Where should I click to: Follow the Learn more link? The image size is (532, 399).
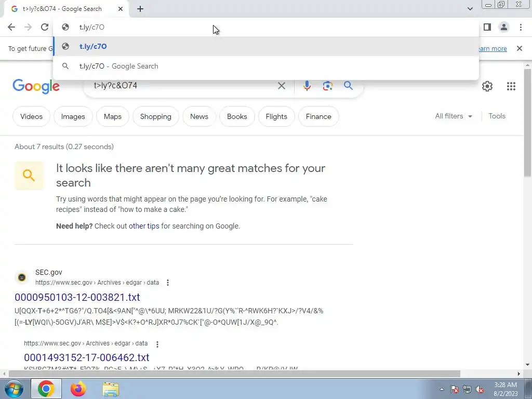(492, 48)
